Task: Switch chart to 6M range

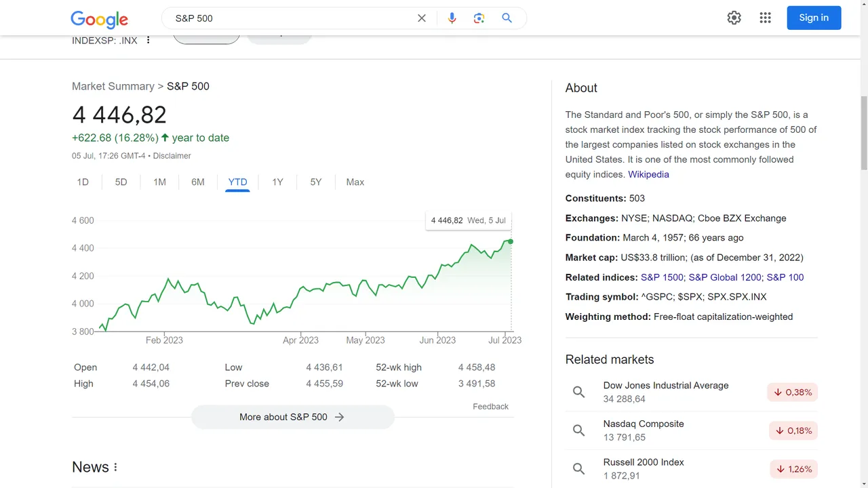Action: click(198, 182)
